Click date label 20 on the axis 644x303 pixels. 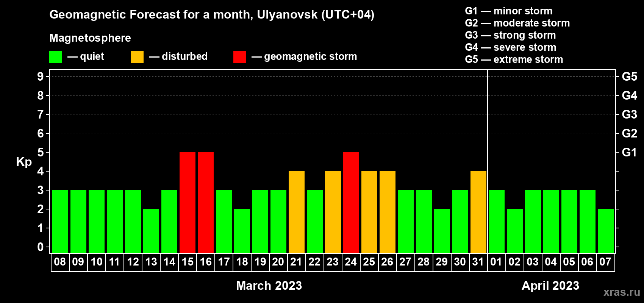(x=278, y=262)
